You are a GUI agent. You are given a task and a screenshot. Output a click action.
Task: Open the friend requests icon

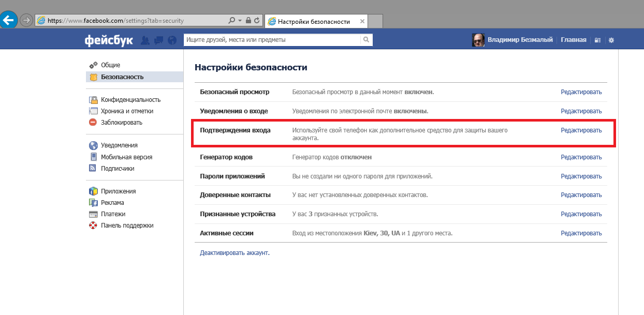[x=145, y=40]
